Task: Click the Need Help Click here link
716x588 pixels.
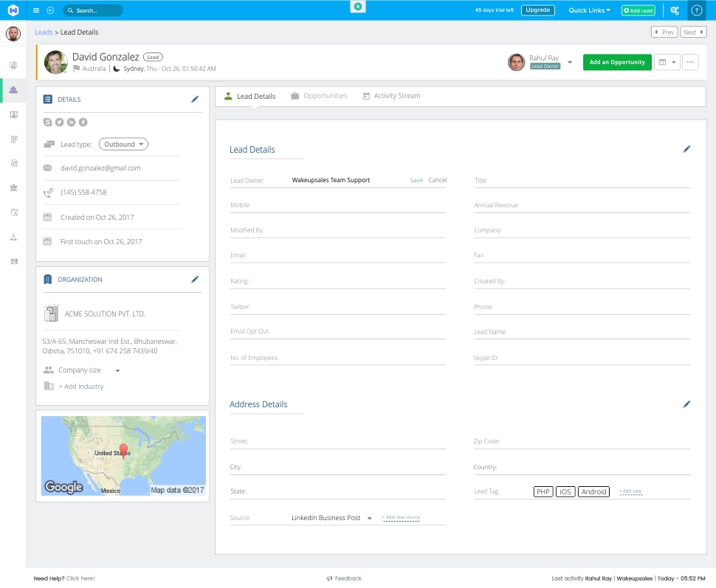Action: point(80,578)
